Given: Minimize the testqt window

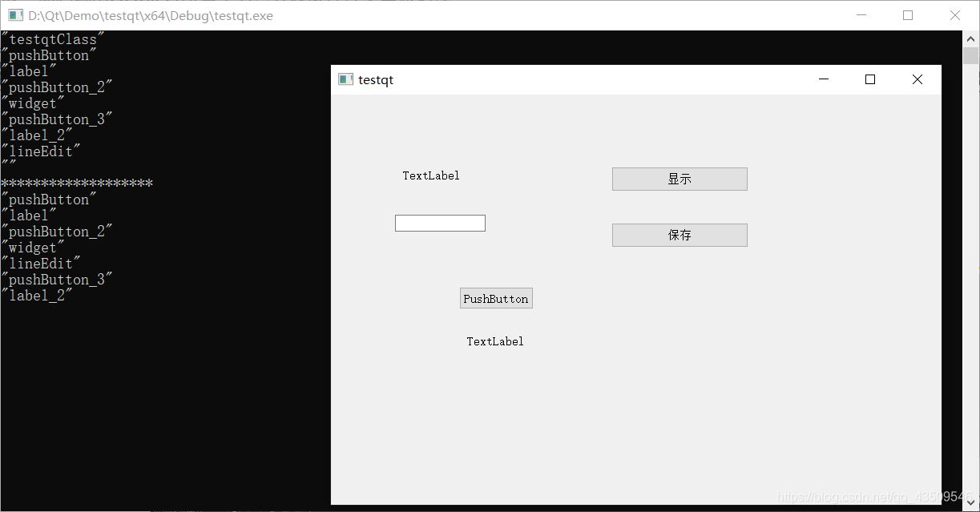Looking at the screenshot, I should (823, 79).
